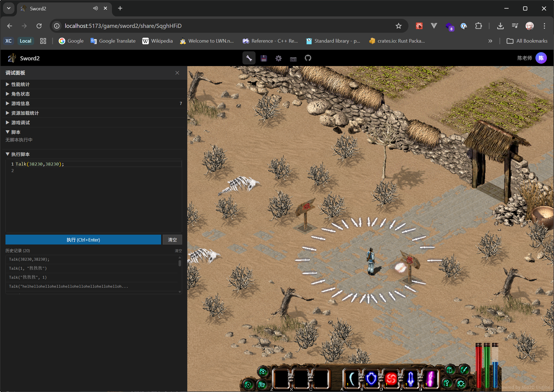Viewport: 554px width, 392px height.
Task: Open browser Extensions puzzle icon
Action: pos(478,26)
